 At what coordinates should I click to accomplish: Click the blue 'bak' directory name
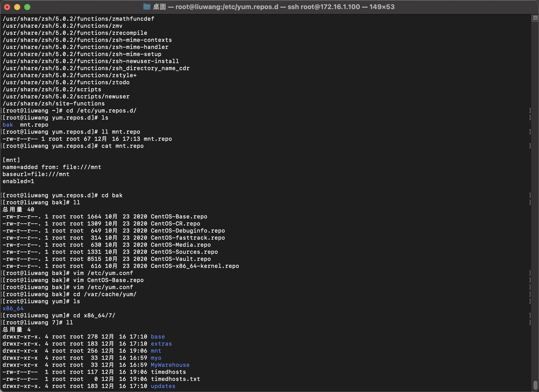tap(8, 125)
